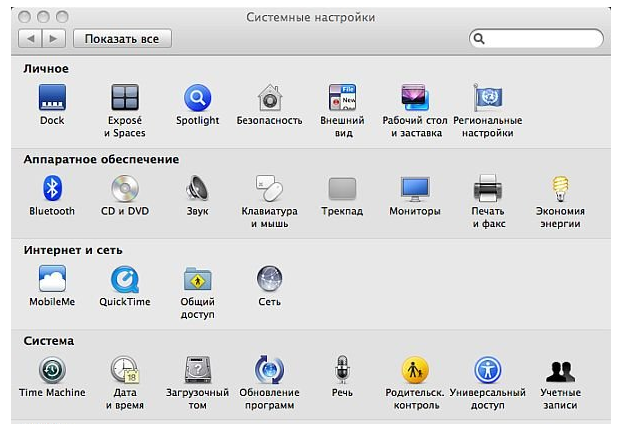Click the Аппаратное обеспечение section heading

(x=101, y=159)
